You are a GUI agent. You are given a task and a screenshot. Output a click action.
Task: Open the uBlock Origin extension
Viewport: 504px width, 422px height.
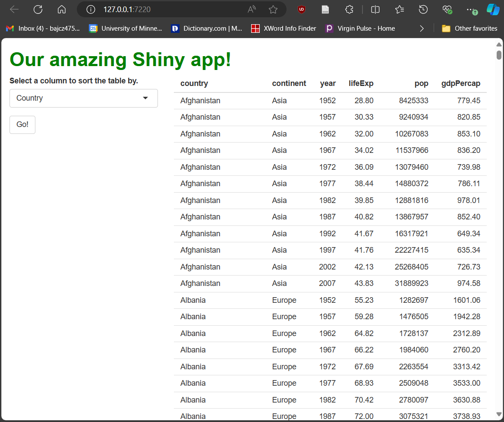[x=301, y=9]
